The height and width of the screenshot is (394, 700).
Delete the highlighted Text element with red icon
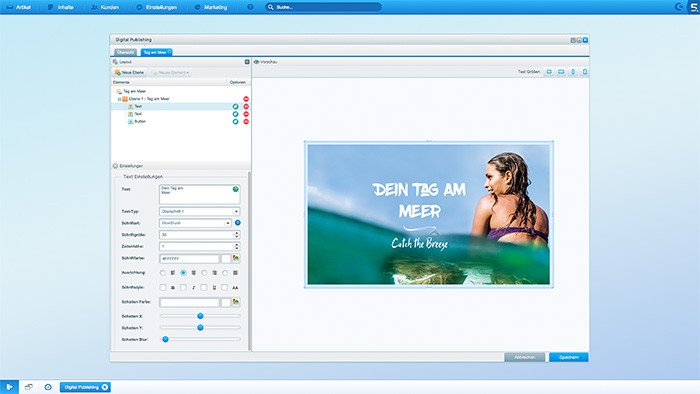tap(246, 107)
